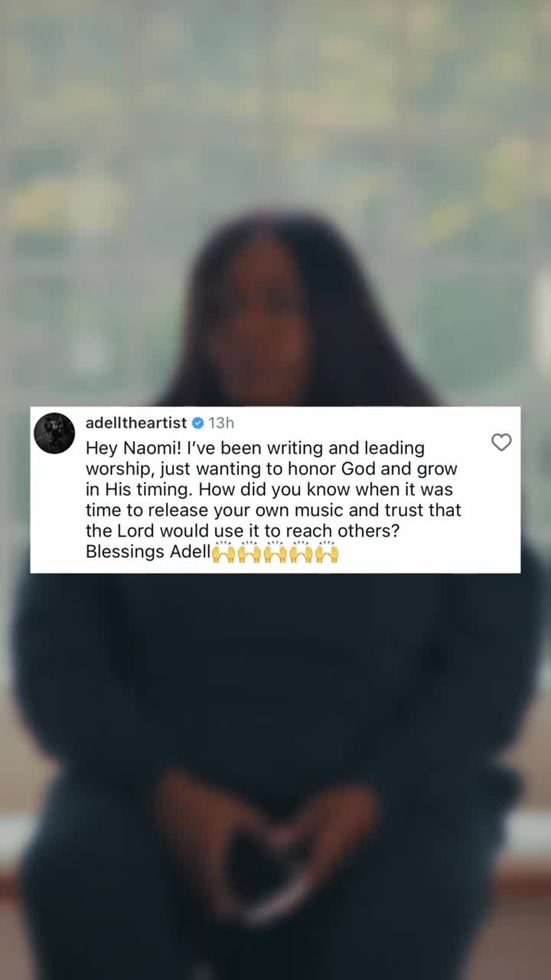Tap the line "time to release your own music"

(x=273, y=510)
